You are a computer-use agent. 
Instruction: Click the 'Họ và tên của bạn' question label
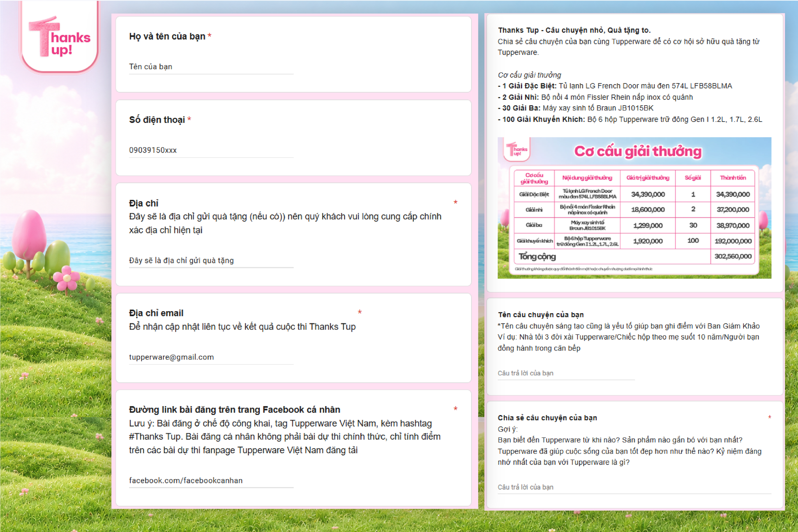167,36
